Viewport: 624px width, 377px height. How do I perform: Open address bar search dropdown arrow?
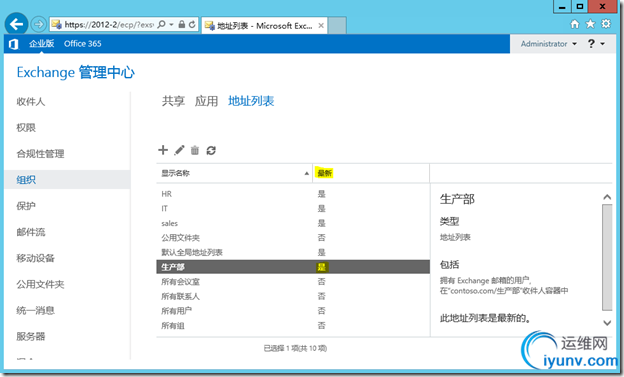[x=171, y=24]
